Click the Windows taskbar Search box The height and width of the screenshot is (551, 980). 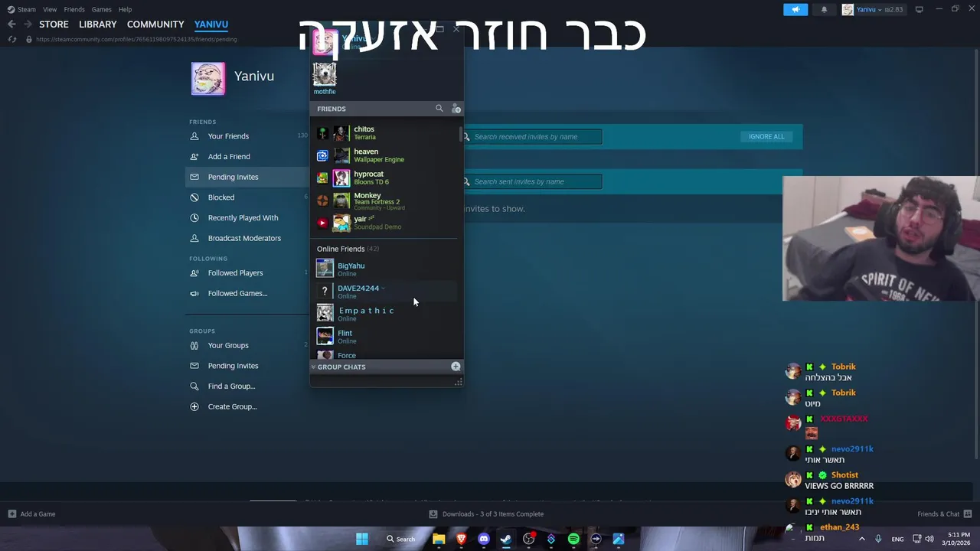pyautogui.click(x=400, y=539)
